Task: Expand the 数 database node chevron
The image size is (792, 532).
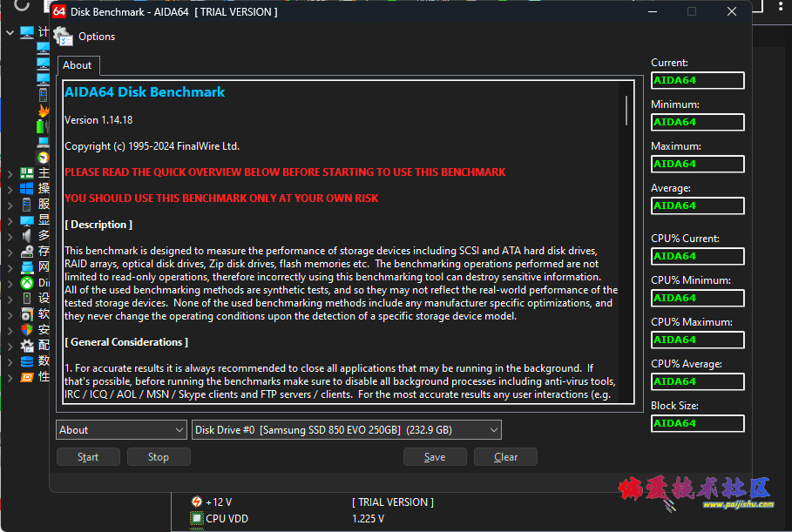Action: click(10, 362)
